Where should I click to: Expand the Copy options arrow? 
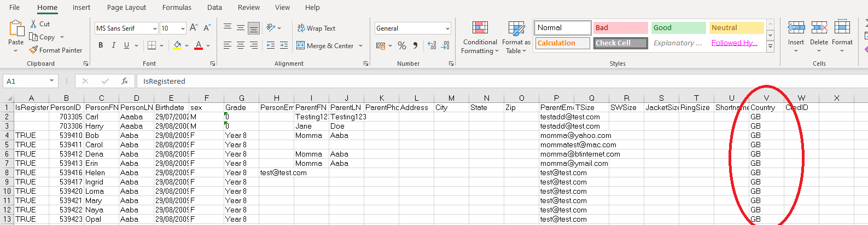tap(62, 37)
